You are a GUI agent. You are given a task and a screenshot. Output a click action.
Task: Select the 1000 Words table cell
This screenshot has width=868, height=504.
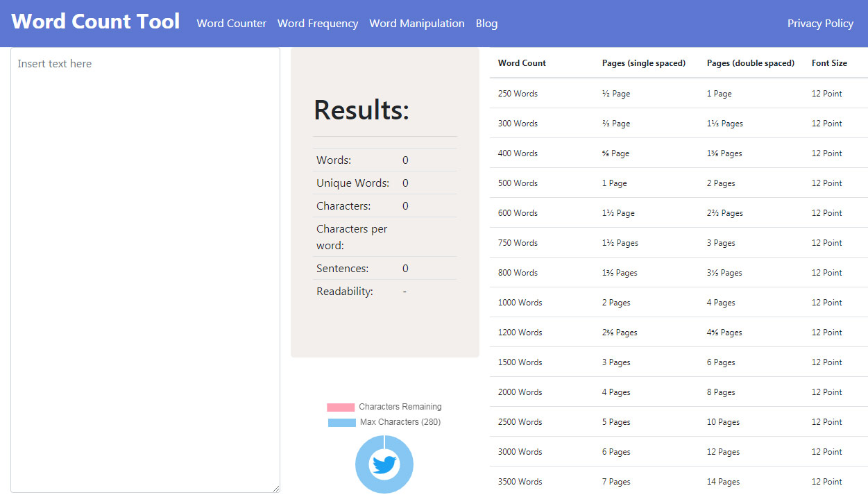520,303
